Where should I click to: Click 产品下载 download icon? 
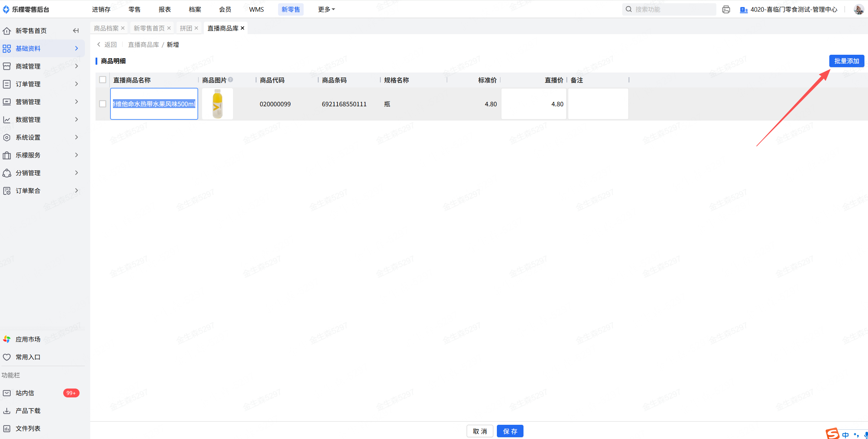coord(7,411)
